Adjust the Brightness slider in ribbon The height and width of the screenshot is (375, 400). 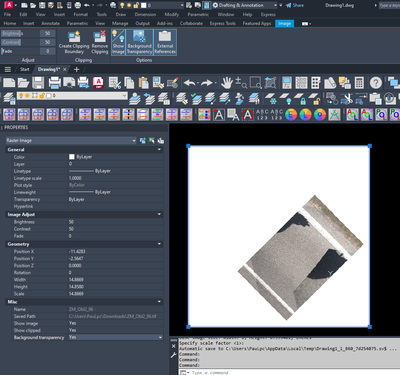(x=20, y=33)
